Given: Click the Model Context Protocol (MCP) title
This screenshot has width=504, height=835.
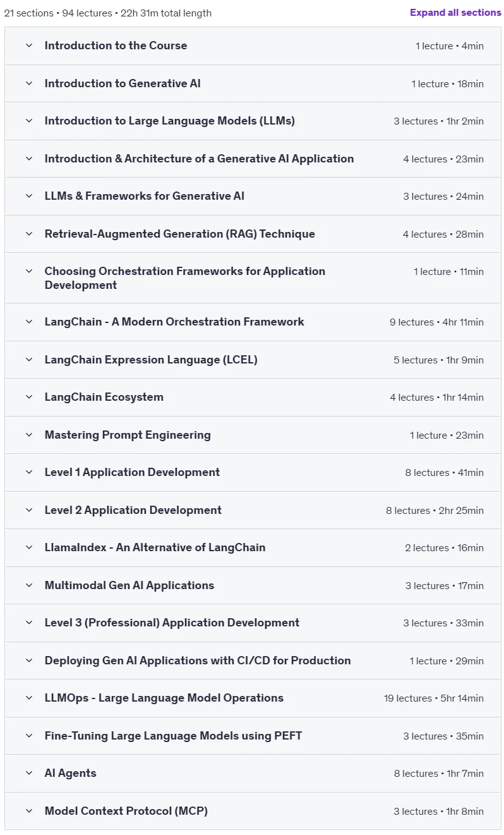Looking at the screenshot, I should pyautogui.click(x=126, y=811).
